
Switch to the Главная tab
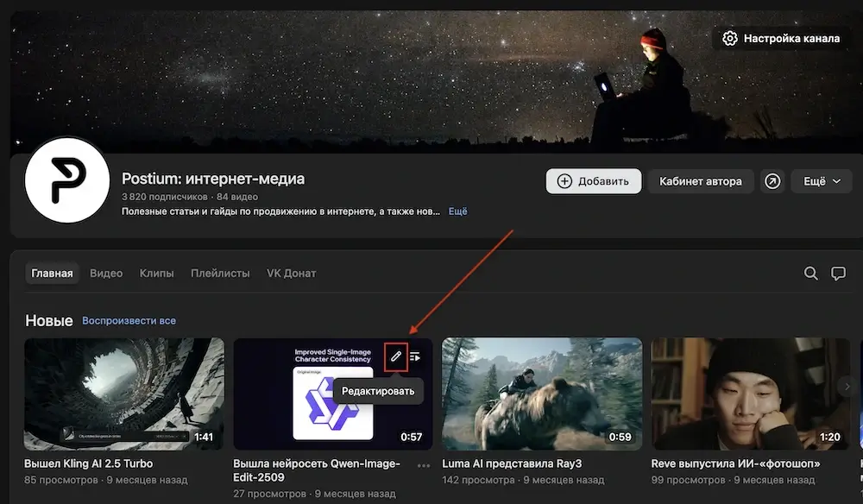[x=52, y=274]
